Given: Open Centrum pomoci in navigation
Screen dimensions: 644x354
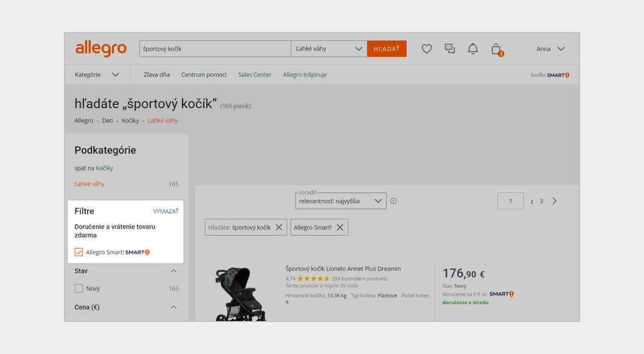Looking at the screenshot, I should 204,75.
